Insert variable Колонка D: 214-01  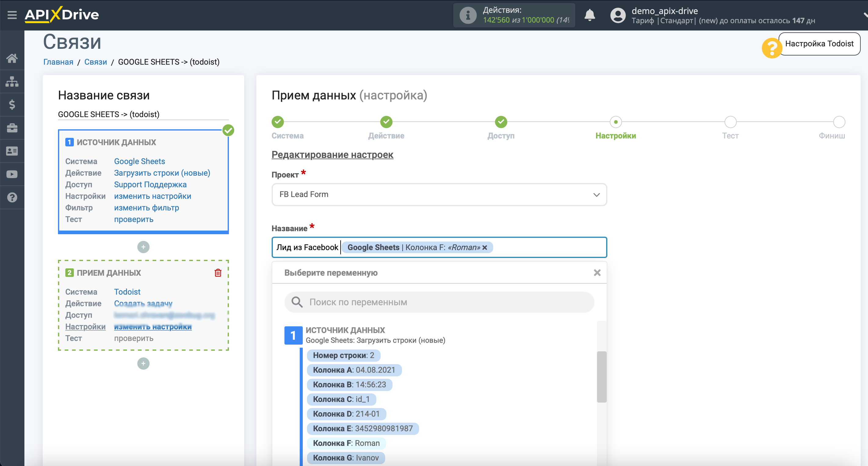tap(346, 414)
